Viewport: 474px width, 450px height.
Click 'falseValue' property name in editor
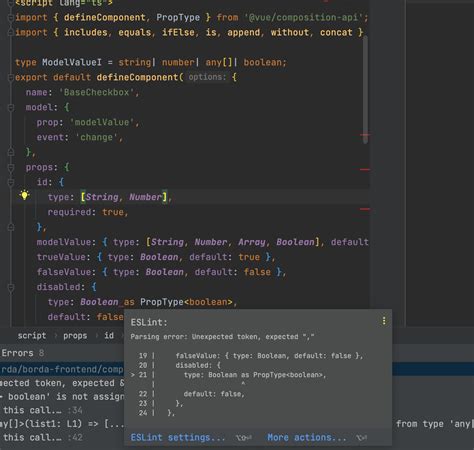coord(64,272)
